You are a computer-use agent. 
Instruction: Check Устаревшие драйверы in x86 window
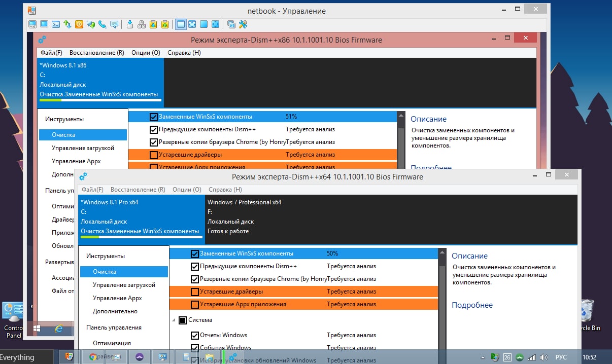pyautogui.click(x=154, y=155)
